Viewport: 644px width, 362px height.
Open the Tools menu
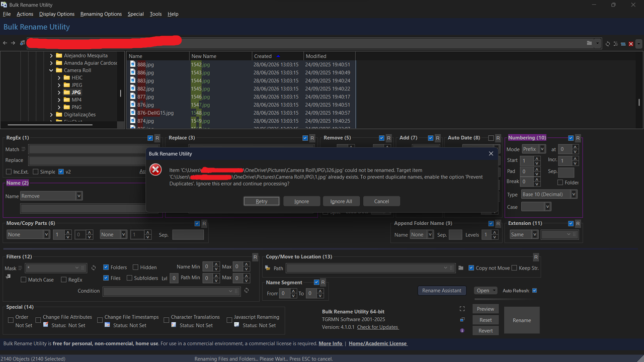[156, 14]
